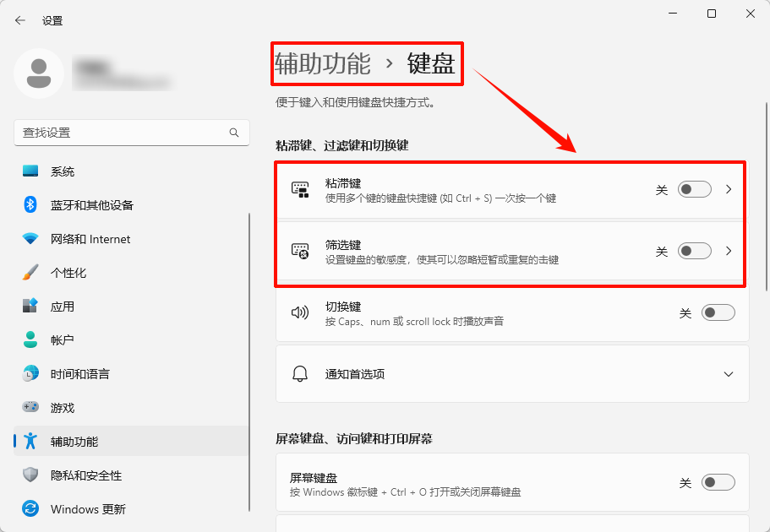Click the back arrow button

click(19, 19)
